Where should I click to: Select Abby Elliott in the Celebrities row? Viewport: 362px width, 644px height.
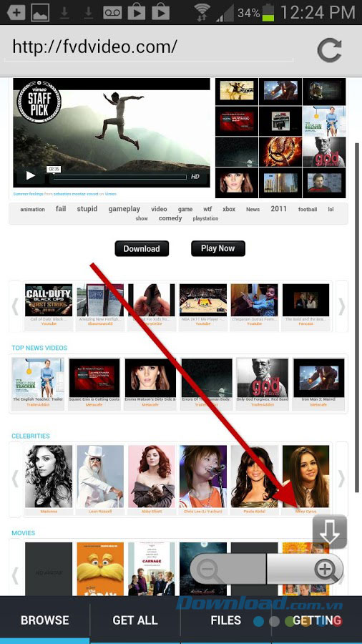coord(152,477)
